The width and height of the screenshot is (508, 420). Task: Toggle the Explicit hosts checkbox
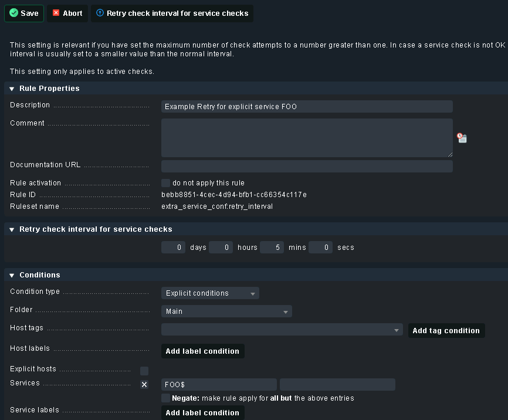(144, 371)
